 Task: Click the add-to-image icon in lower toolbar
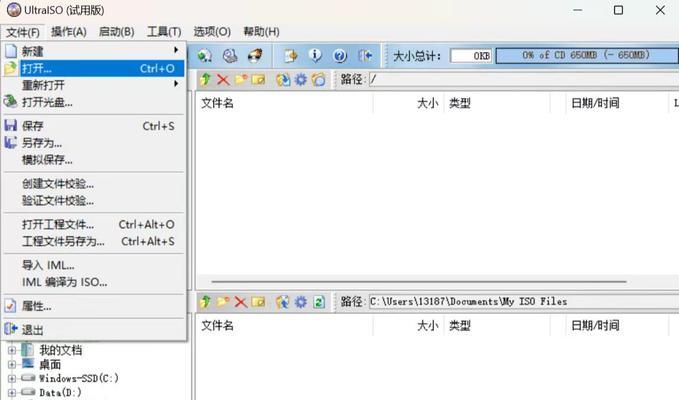tap(283, 302)
